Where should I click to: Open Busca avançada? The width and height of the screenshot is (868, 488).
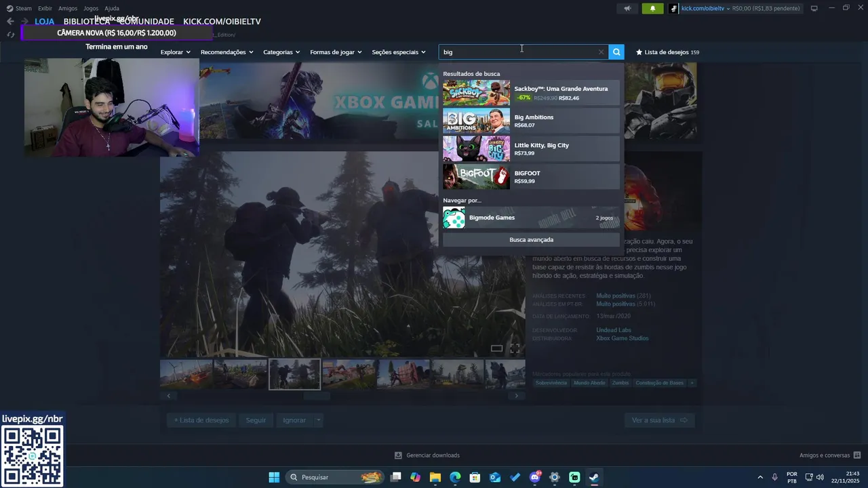tap(531, 240)
